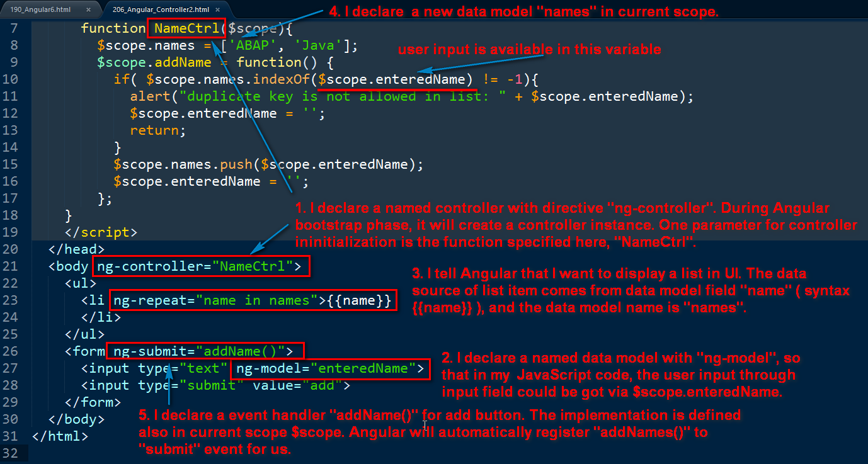Click line number 14 in the gutter
Screen dimensions: 868x464
(11, 147)
